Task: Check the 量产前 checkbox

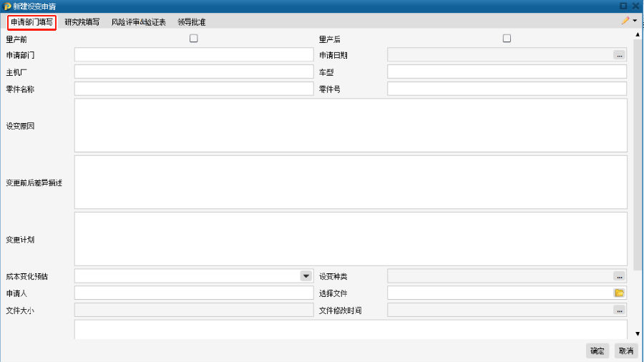Action: pyautogui.click(x=193, y=39)
